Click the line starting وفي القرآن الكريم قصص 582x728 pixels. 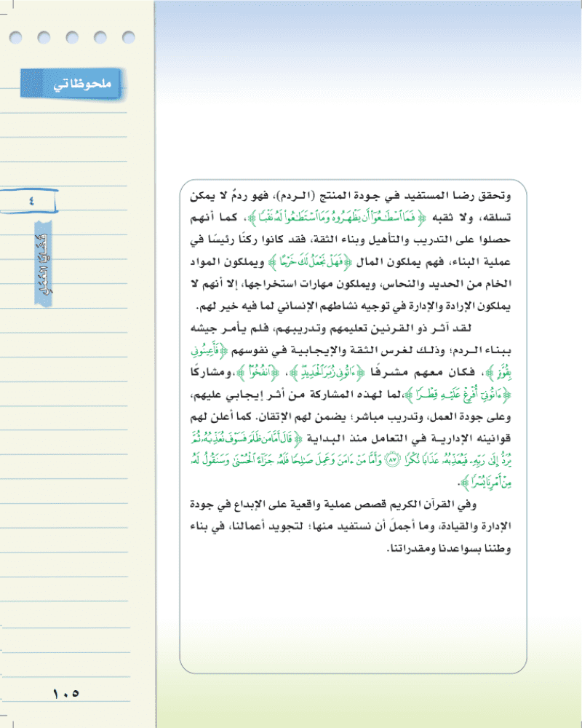pyautogui.click(x=333, y=505)
